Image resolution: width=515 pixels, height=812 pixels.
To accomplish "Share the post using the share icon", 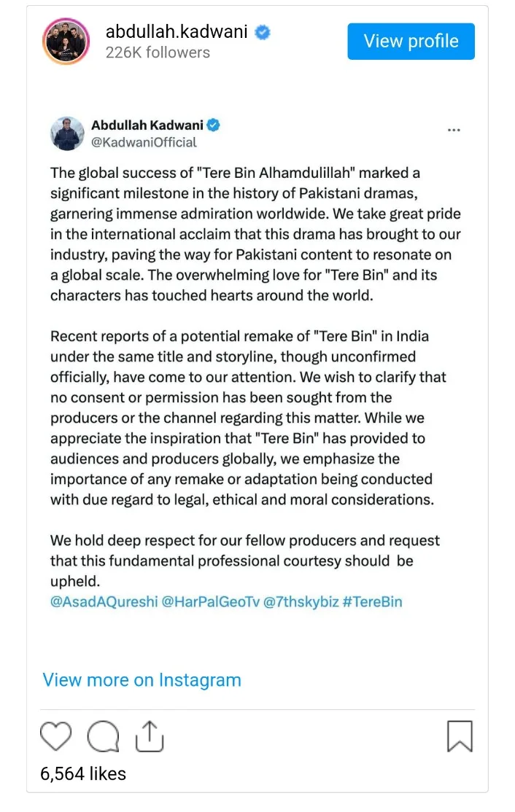I will 149,736.
